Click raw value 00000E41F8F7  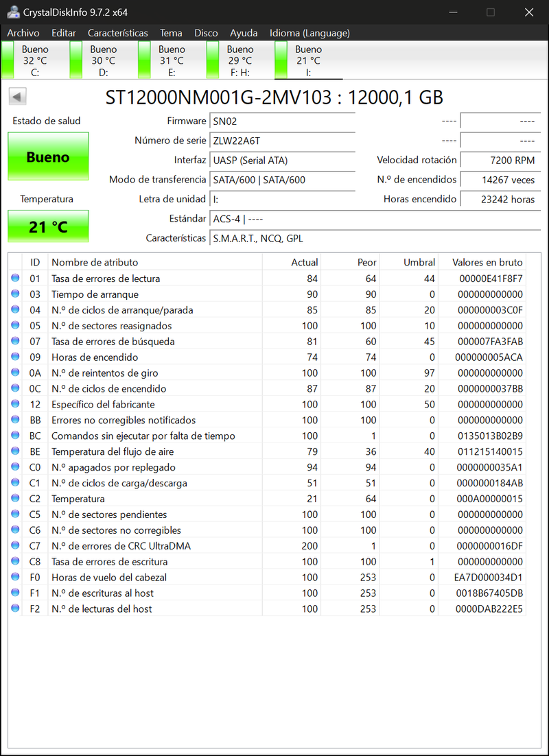coord(490,279)
